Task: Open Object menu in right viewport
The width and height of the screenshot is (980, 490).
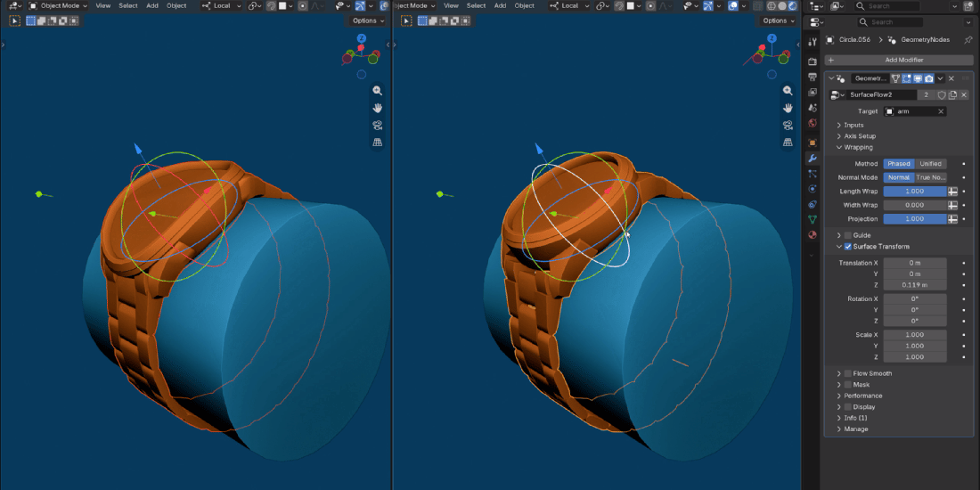Action: (525, 5)
